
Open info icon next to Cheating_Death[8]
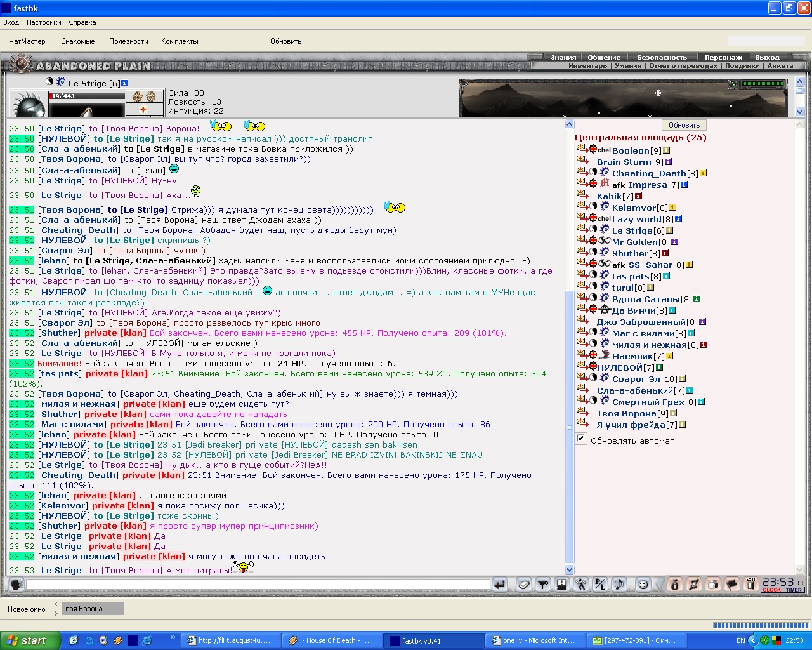[x=704, y=173]
